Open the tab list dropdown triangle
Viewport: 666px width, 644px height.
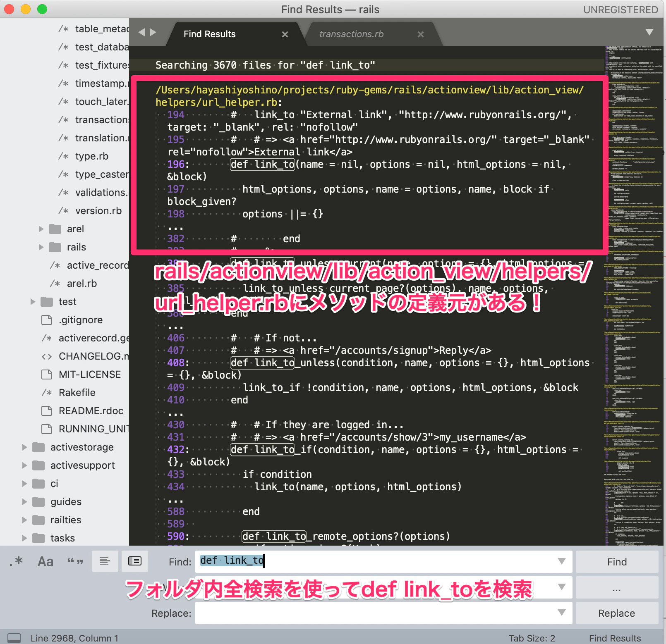point(649,32)
